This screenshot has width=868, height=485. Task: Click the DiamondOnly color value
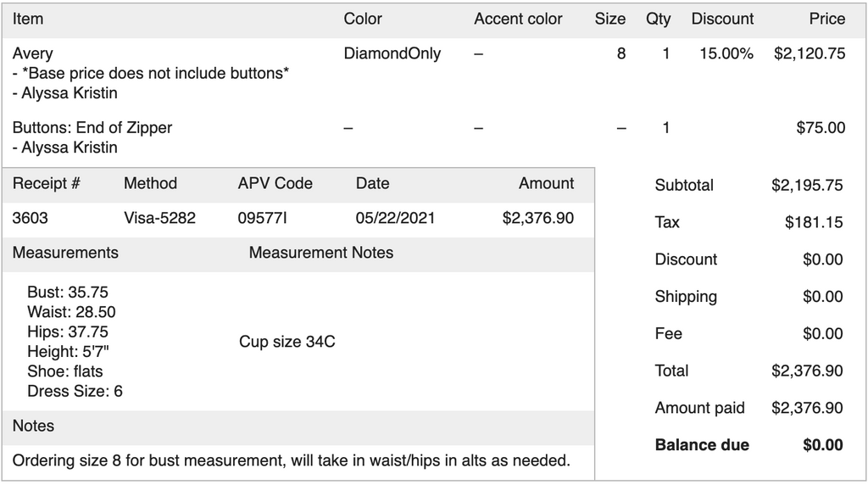pyautogui.click(x=392, y=53)
